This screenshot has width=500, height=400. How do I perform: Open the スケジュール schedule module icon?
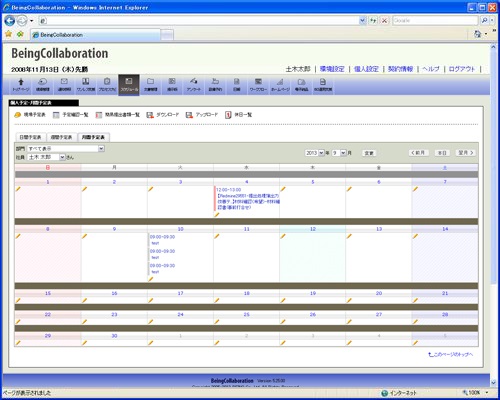129,85
